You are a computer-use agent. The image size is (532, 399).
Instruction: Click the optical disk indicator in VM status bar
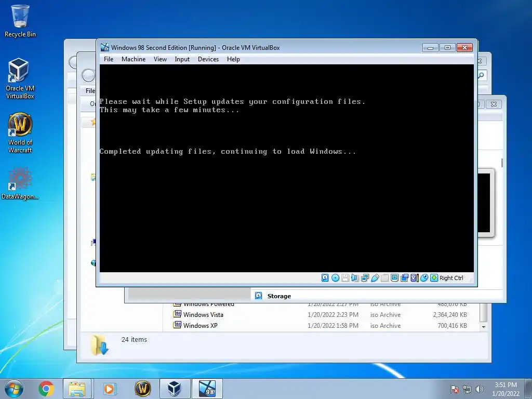coord(335,278)
